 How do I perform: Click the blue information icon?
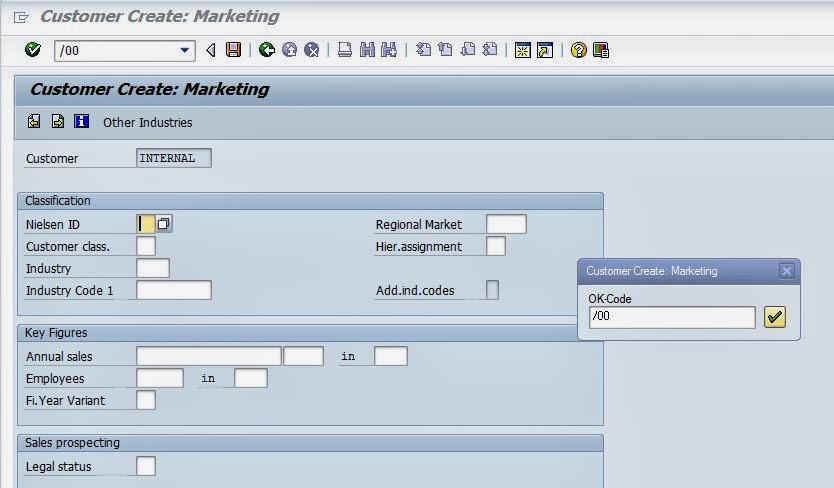coord(82,121)
